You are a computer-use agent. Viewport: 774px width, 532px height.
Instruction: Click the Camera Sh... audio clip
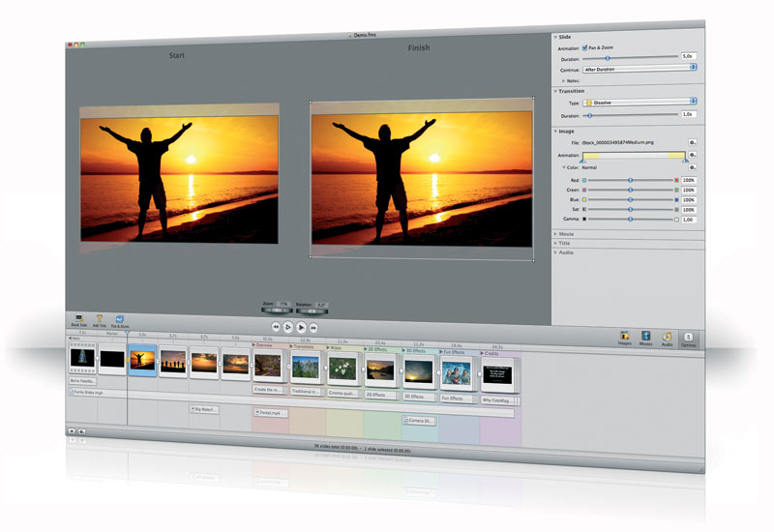pyautogui.click(x=419, y=421)
